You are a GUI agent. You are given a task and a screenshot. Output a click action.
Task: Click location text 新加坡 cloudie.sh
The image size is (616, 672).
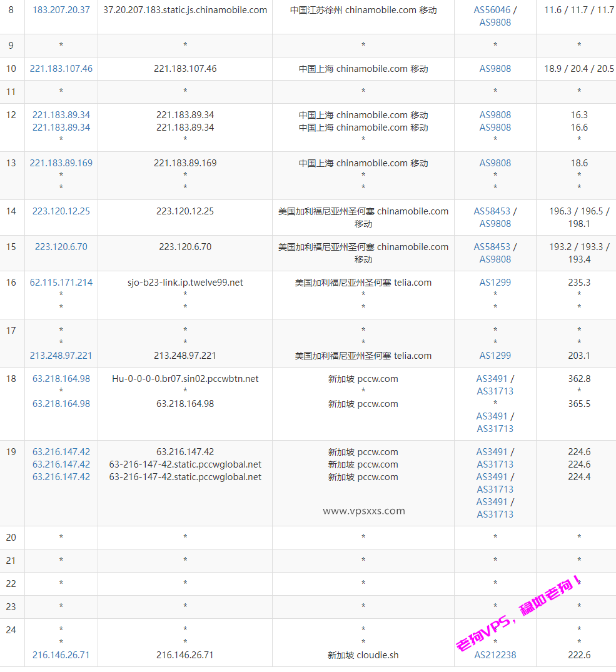pos(363,655)
